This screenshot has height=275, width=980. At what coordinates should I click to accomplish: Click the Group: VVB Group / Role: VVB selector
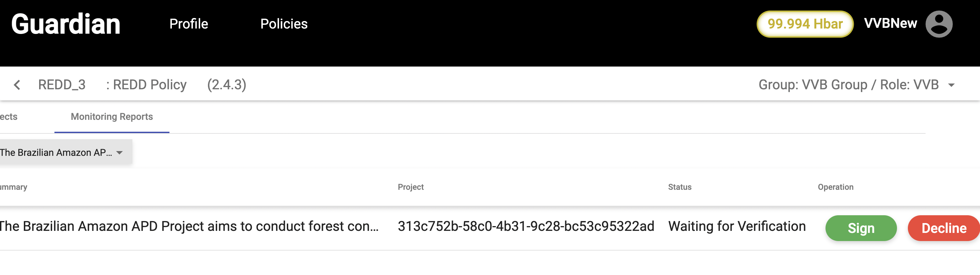848,85
